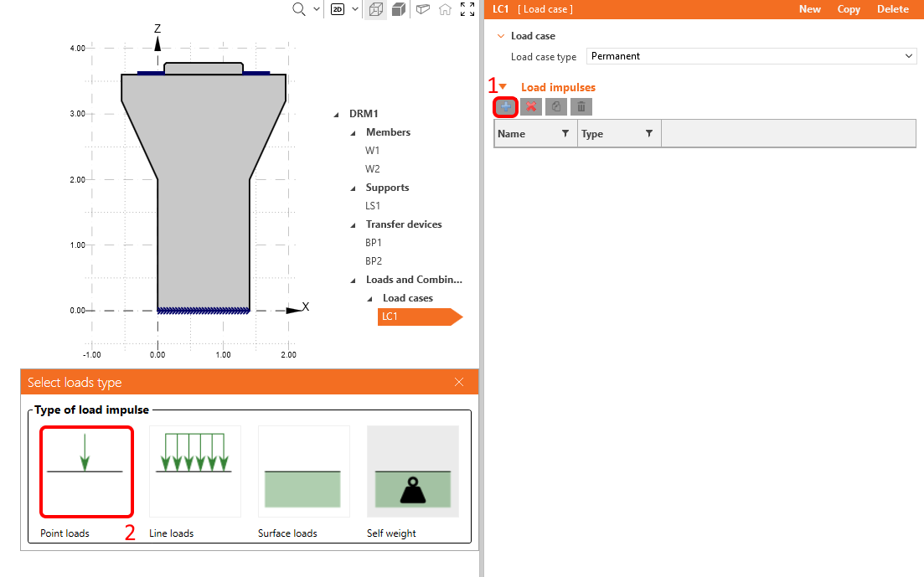Image resolution: width=924 pixels, height=577 pixels.
Task: Delete selected load impulse with red cross
Action: click(x=530, y=106)
